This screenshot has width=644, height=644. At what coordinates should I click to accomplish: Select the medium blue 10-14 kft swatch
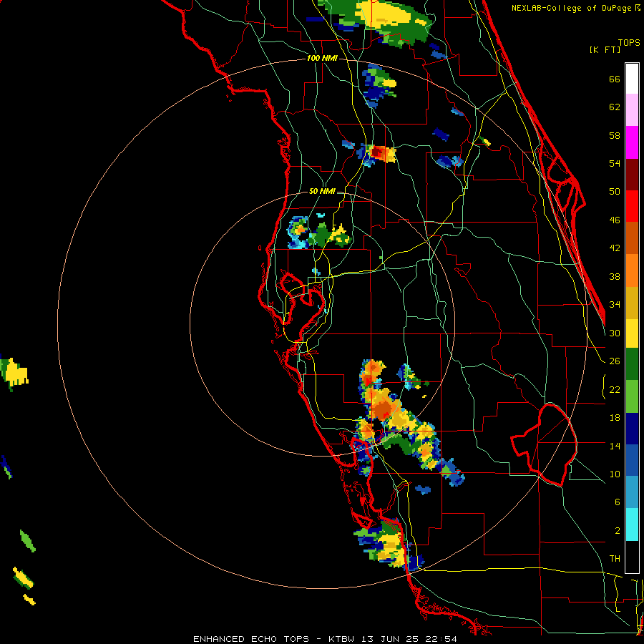pyautogui.click(x=632, y=461)
